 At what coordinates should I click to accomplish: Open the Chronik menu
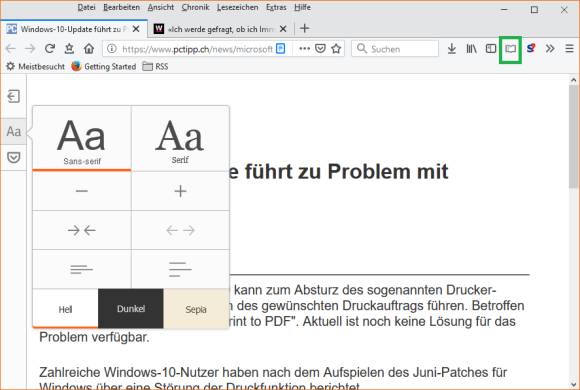pos(195,7)
